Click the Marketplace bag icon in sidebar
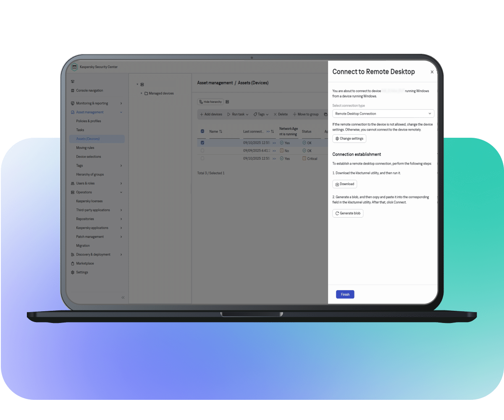Screen dimensions: 504x420 [73, 263]
